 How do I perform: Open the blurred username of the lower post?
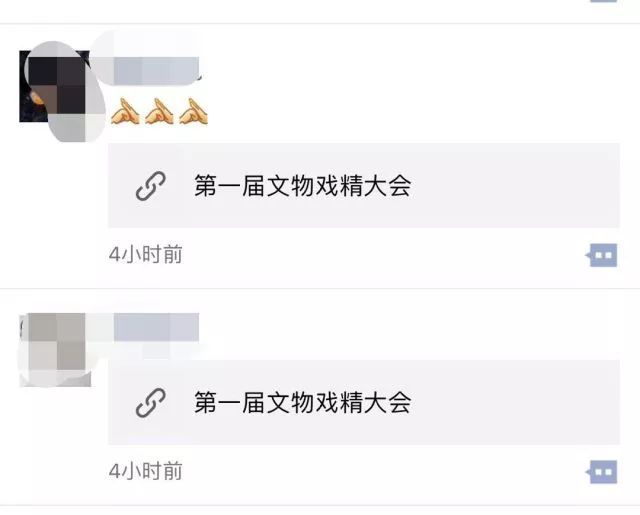[x=155, y=327]
